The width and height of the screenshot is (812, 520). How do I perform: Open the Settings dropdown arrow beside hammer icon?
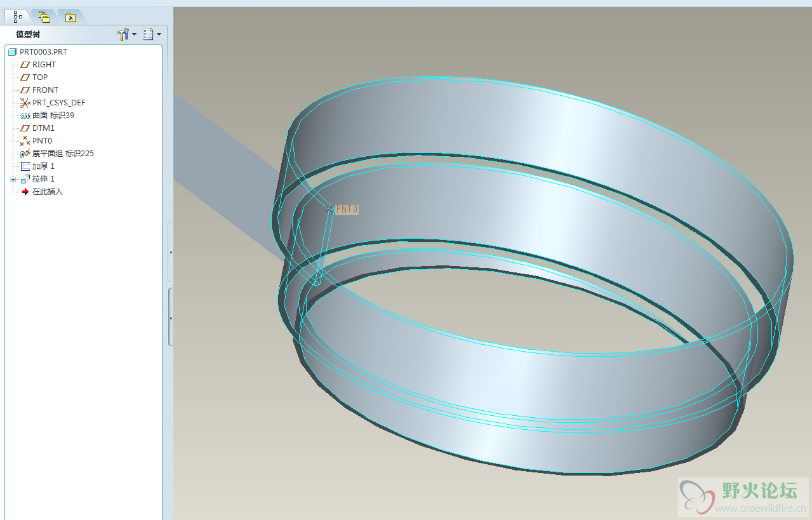coord(134,34)
